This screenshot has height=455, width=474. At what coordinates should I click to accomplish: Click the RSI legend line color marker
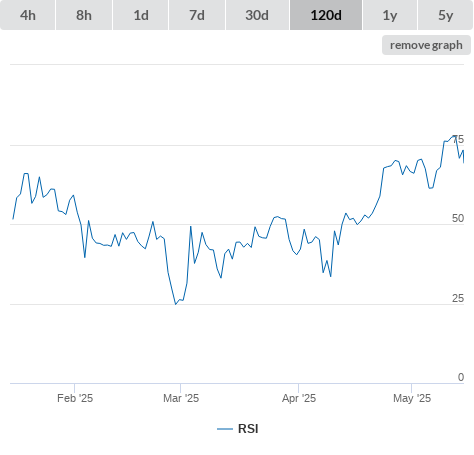click(x=225, y=429)
